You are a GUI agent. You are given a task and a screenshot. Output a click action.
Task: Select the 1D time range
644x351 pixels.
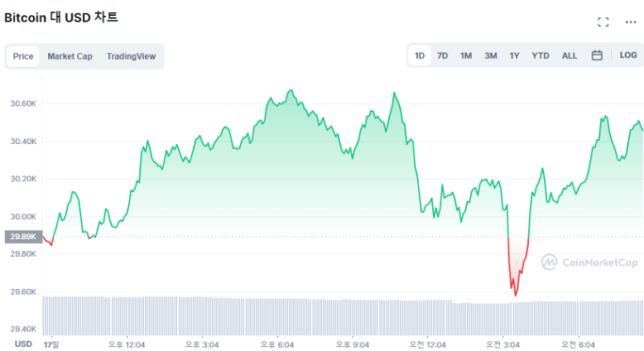pos(419,56)
